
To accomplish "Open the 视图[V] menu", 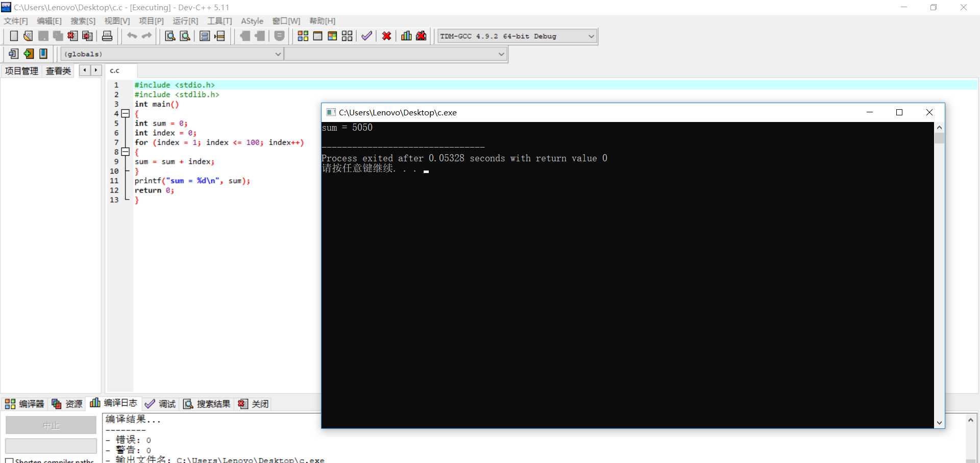I will (x=117, y=21).
